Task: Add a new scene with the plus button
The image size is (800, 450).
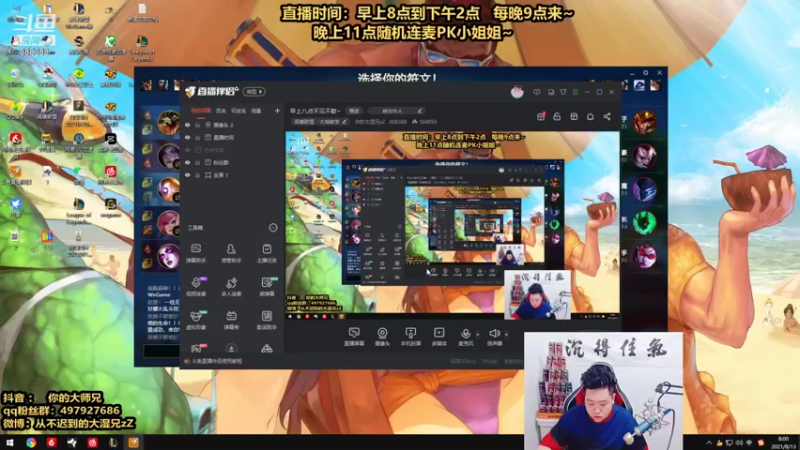Action: point(277,111)
